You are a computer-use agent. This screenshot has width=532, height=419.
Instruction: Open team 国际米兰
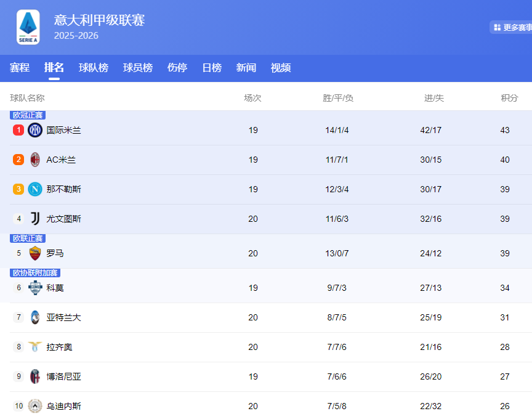pos(64,130)
